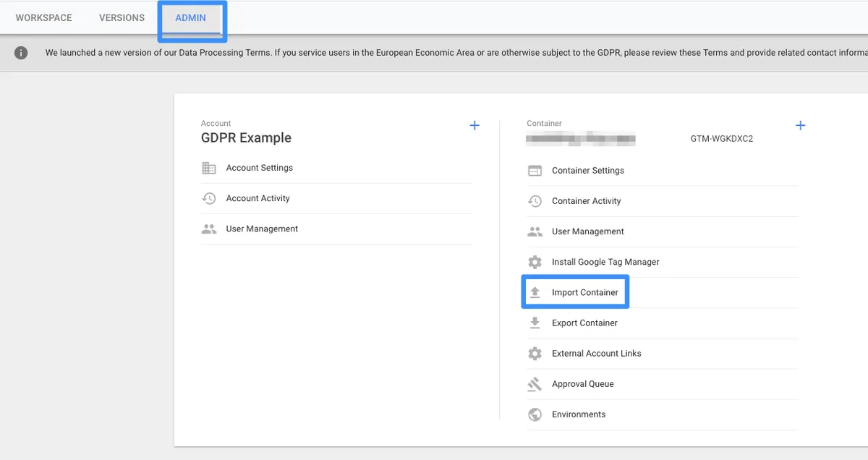Image resolution: width=868 pixels, height=460 pixels.
Task: Open the Versions tab
Action: (x=122, y=18)
